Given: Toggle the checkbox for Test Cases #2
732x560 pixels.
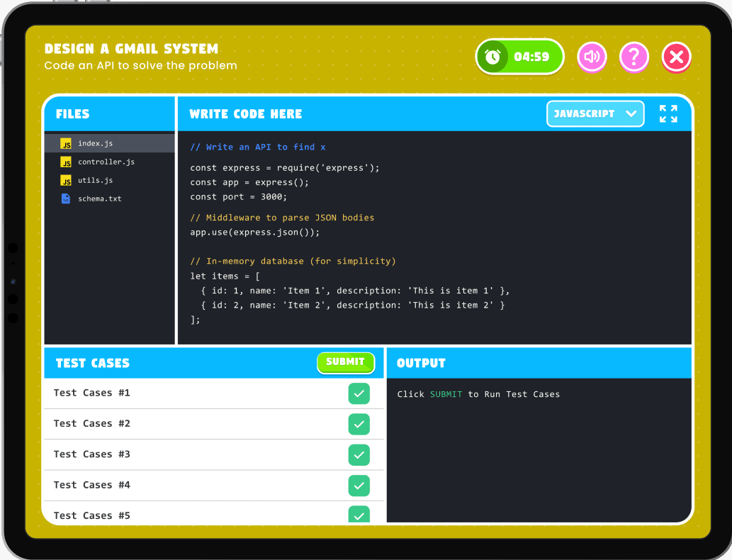Looking at the screenshot, I should (x=359, y=424).
